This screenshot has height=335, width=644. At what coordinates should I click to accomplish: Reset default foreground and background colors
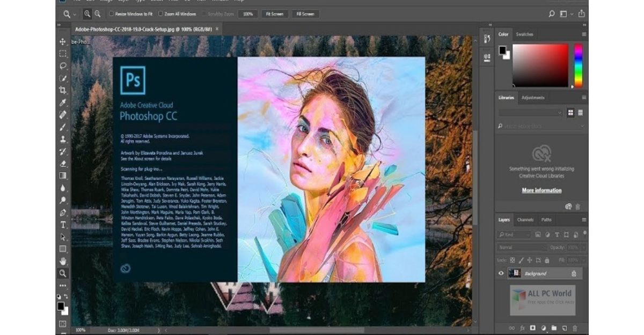[58, 296]
